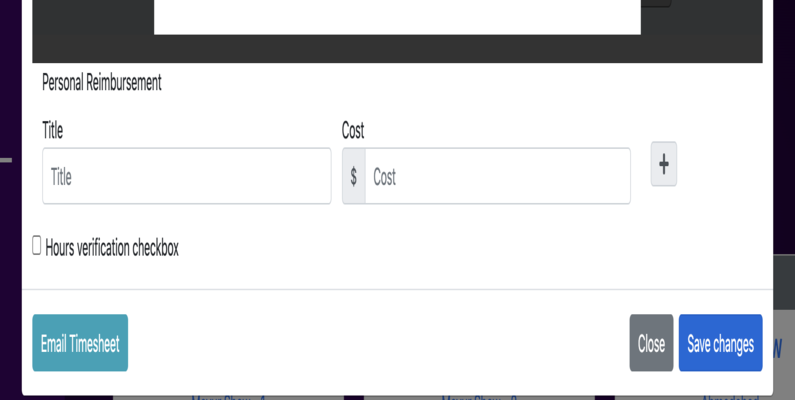The width and height of the screenshot is (795, 400).
Task: Focus the Title input field
Action: point(187,176)
